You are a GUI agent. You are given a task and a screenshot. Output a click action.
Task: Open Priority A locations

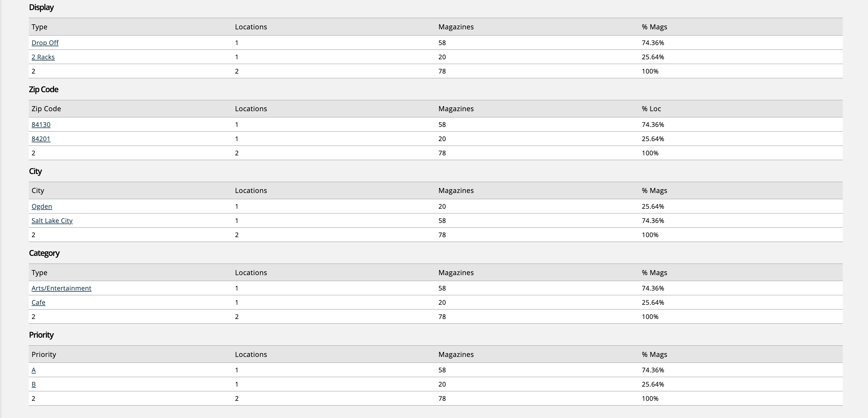pyautogui.click(x=33, y=370)
